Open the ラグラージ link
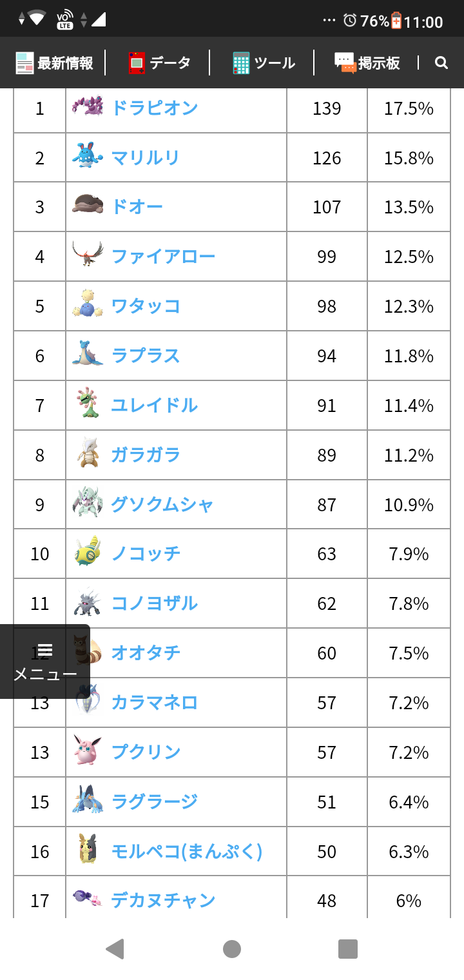Image resolution: width=464 pixels, height=980 pixels. [155, 802]
